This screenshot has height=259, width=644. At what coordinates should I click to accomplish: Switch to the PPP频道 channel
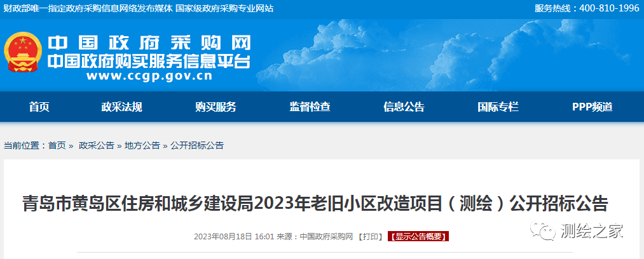point(593,107)
